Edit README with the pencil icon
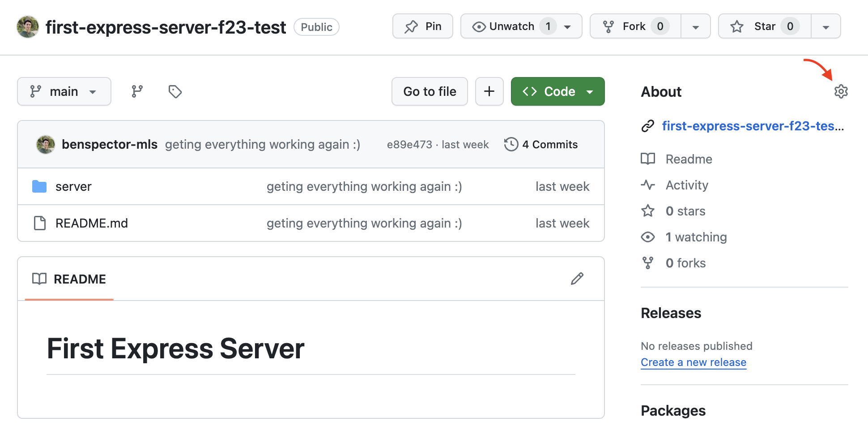 click(x=577, y=279)
